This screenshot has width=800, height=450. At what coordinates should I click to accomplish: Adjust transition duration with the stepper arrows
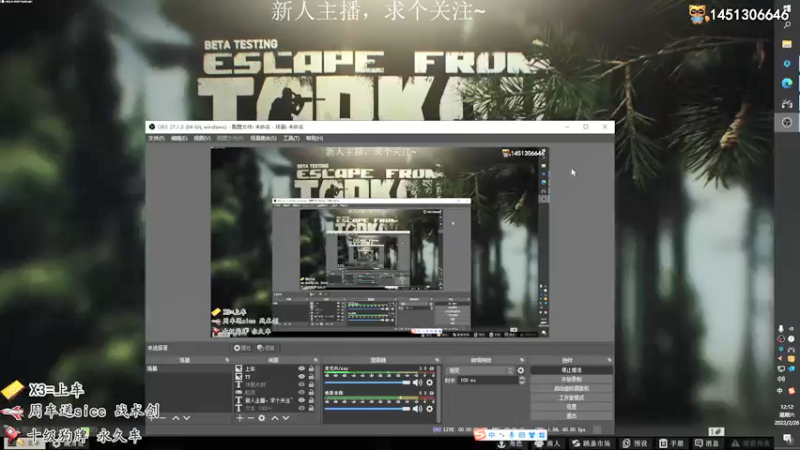point(521,381)
